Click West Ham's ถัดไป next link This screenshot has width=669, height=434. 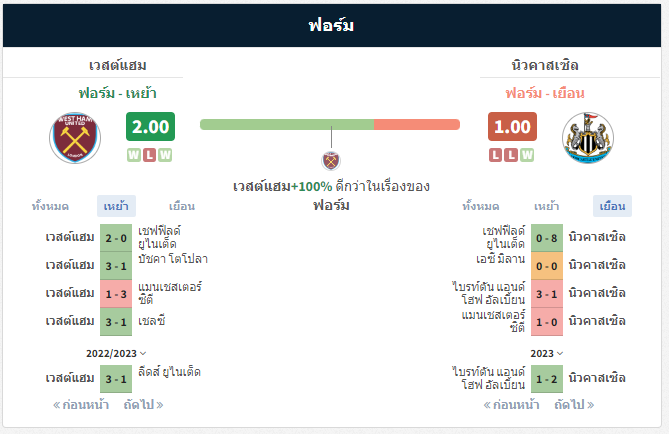(143, 405)
